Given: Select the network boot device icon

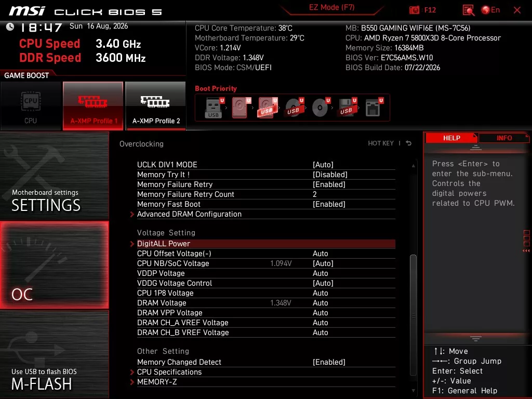Looking at the screenshot, I should [x=374, y=108].
